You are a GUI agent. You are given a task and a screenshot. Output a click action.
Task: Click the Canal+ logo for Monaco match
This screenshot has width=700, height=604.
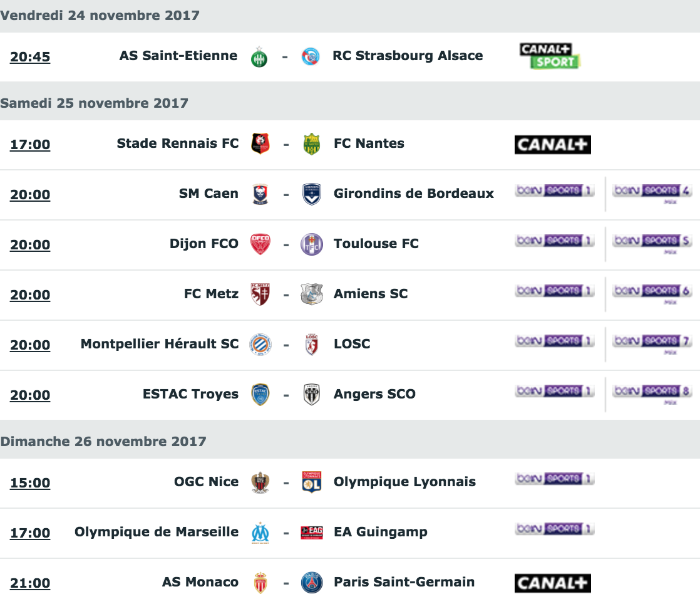coord(552,583)
